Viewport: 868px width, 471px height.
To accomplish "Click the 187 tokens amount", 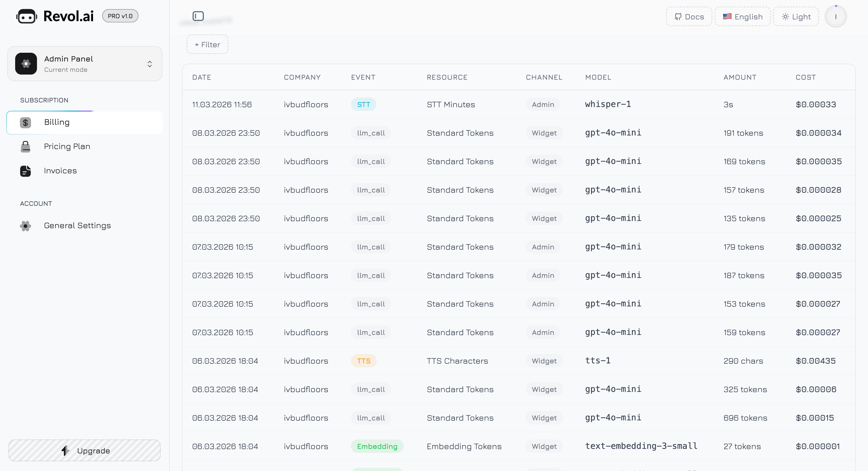I will click(744, 276).
